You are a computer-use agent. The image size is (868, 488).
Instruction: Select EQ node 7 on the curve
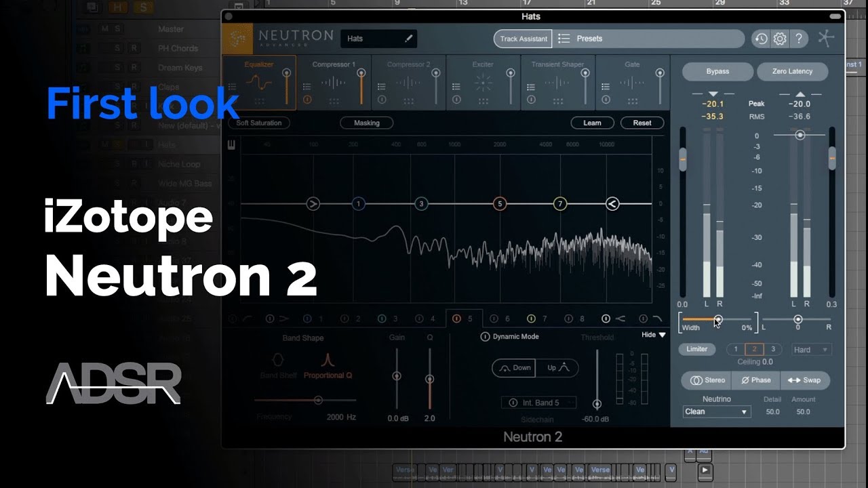(559, 203)
